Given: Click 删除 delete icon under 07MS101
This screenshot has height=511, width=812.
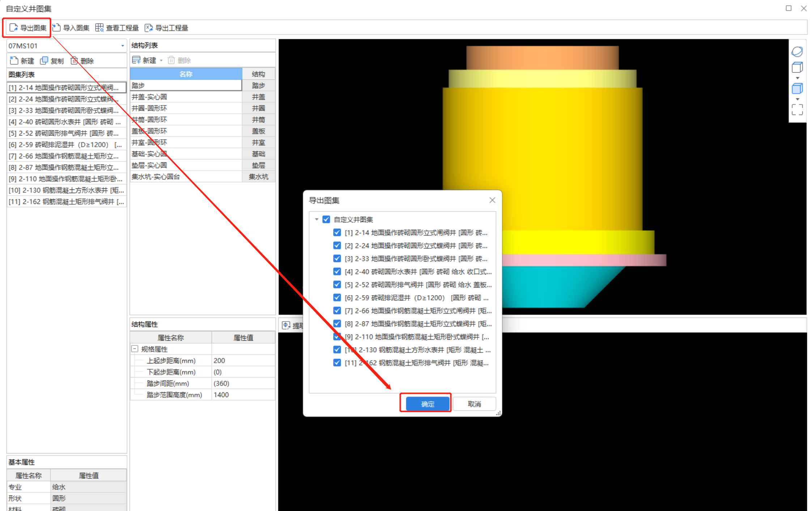Looking at the screenshot, I should (x=74, y=60).
